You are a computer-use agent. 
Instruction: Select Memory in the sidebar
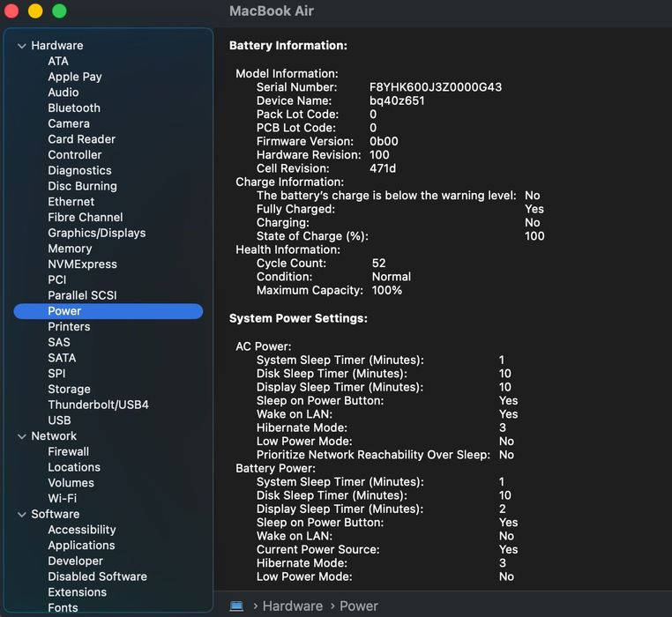click(70, 249)
